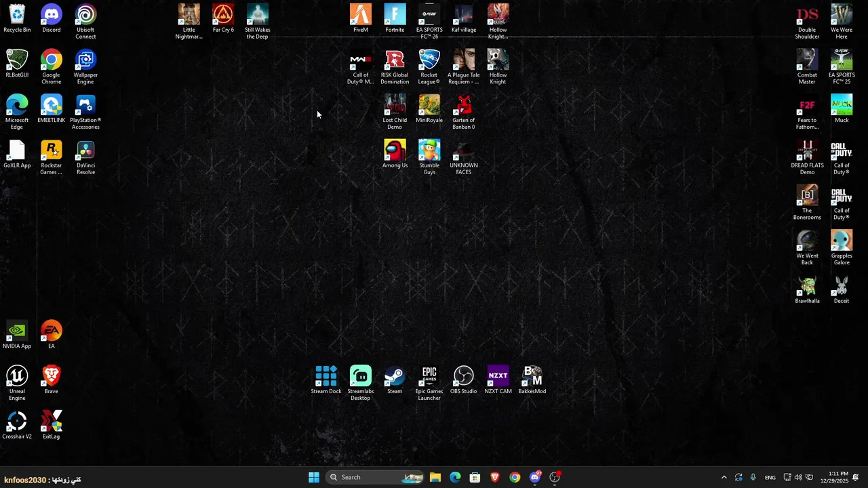Open EA SPORTS FC 26 shortcut

429,22
